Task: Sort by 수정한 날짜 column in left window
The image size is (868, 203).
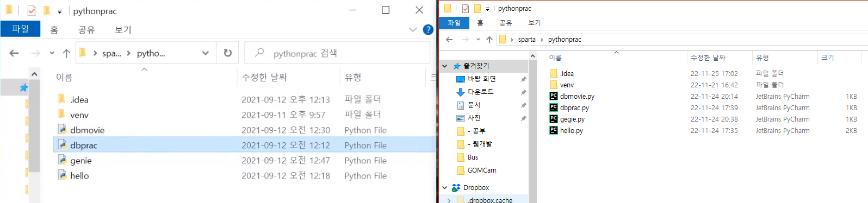Action: click(264, 78)
